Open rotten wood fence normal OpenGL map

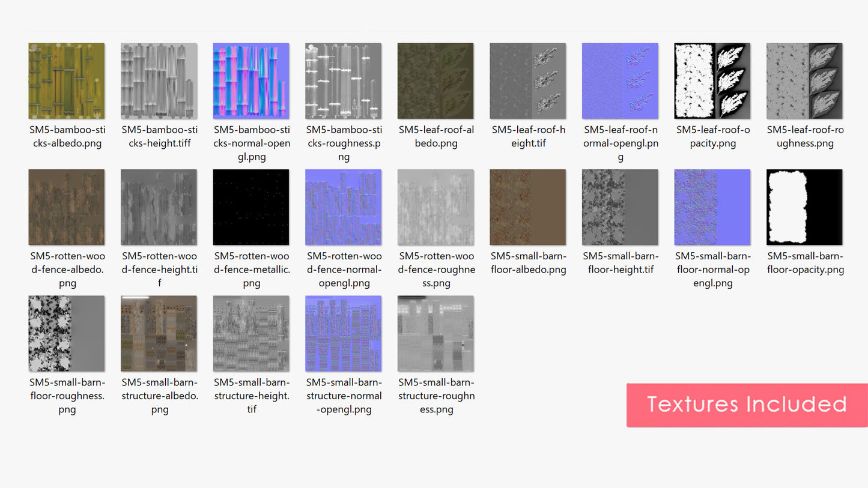pos(343,207)
